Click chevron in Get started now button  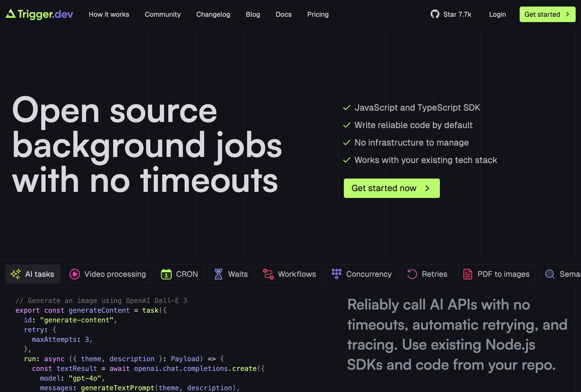(427, 188)
